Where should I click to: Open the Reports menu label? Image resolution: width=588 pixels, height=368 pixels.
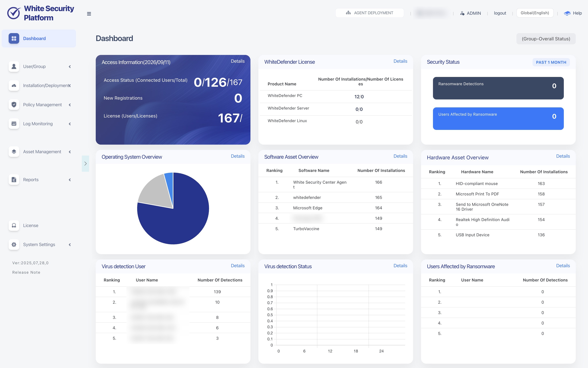tap(31, 180)
